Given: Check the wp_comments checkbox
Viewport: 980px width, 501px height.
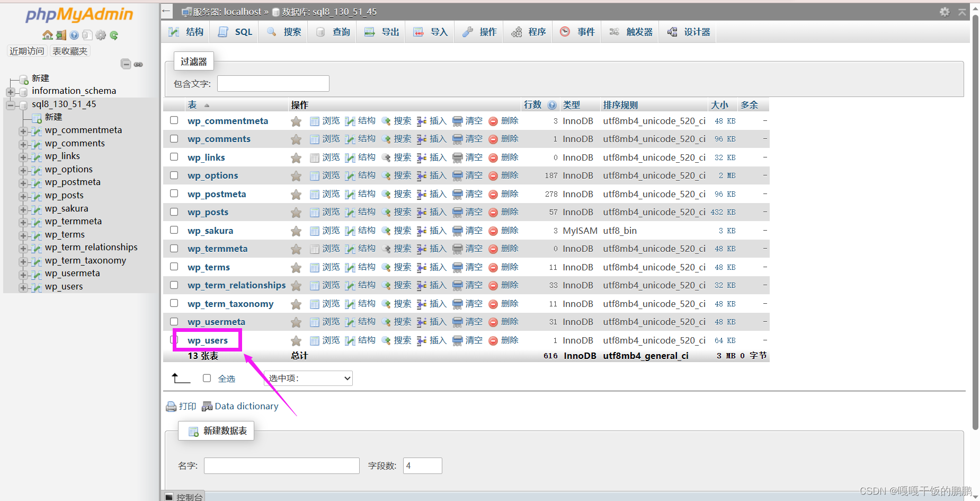Looking at the screenshot, I should (x=174, y=138).
